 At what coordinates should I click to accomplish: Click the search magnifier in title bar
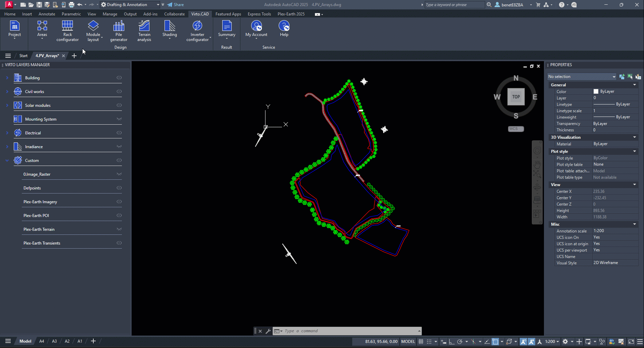(x=489, y=5)
